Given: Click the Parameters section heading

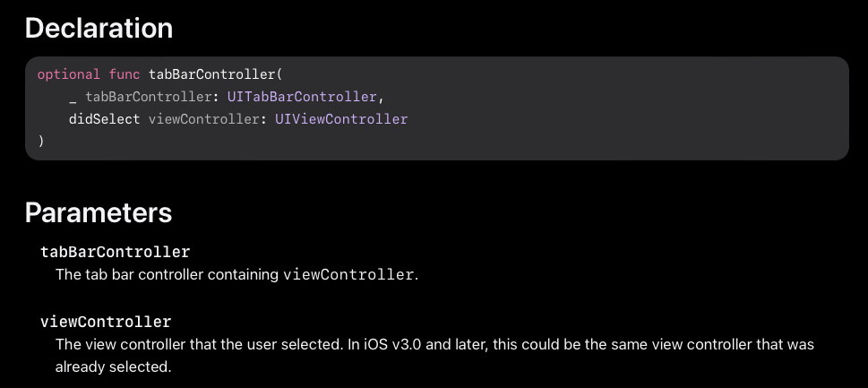Looking at the screenshot, I should (x=99, y=213).
